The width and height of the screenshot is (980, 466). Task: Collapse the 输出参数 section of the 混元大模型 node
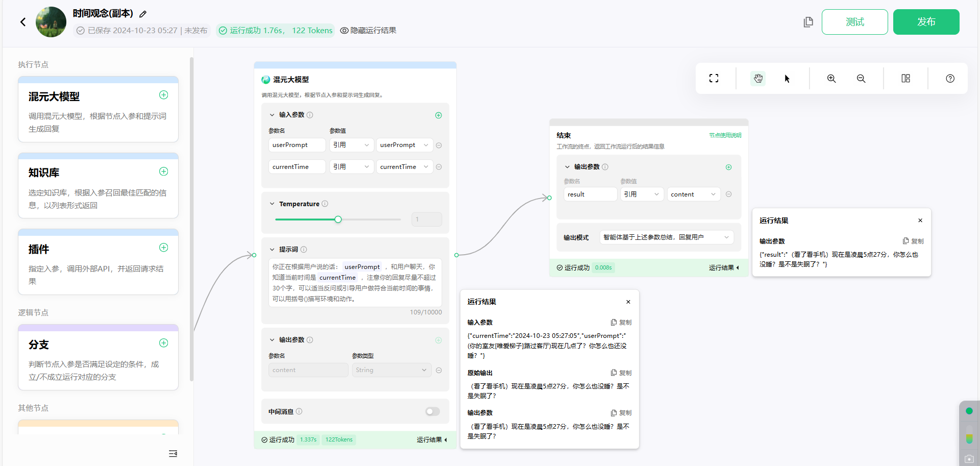coord(272,340)
